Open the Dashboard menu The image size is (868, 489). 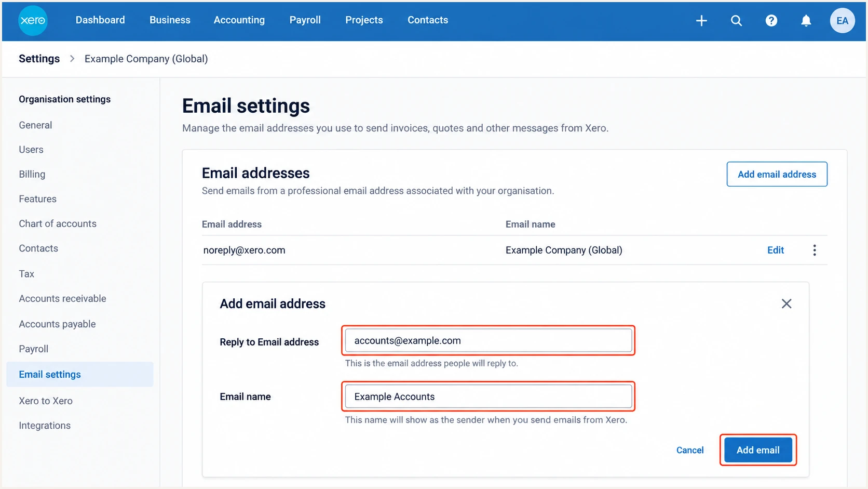[100, 20]
